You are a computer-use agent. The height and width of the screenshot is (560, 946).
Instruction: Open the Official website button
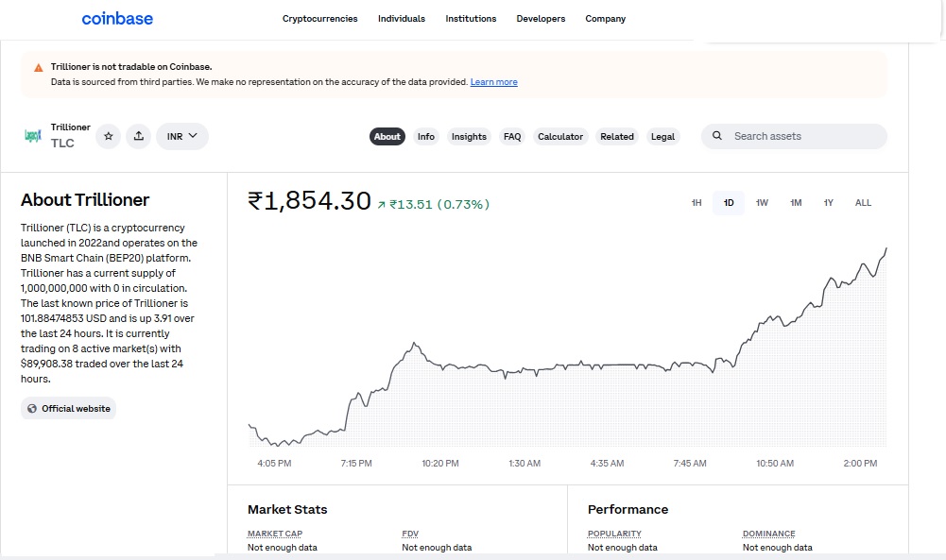(68, 409)
